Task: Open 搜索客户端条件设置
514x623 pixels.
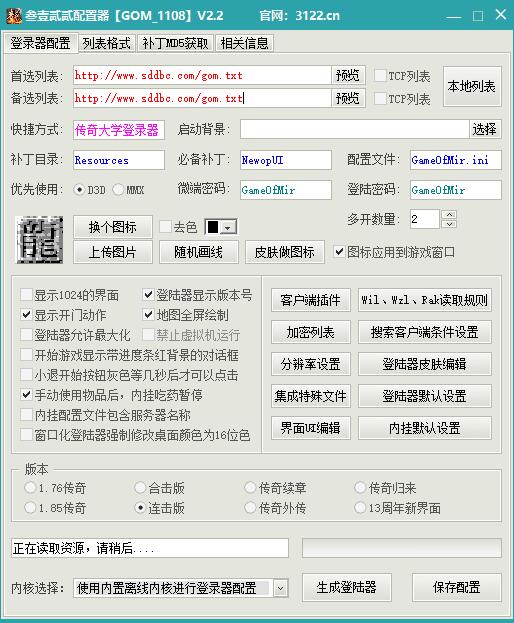Action: 425,332
